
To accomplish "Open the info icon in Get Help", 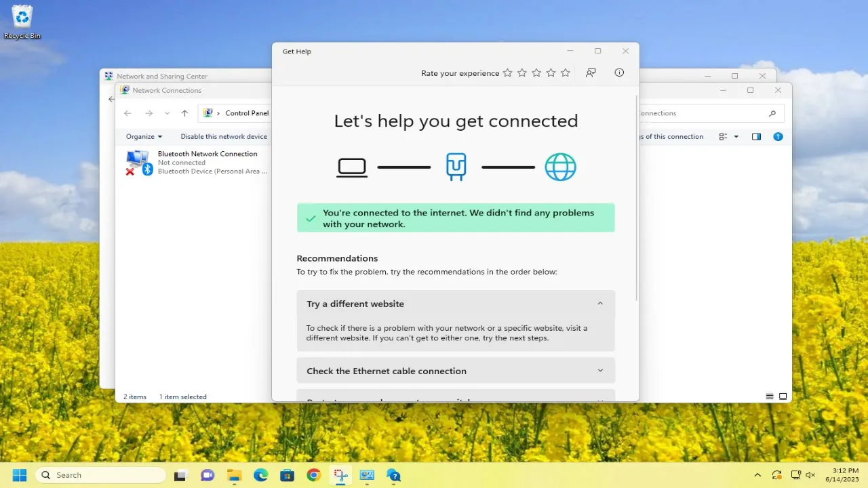I will (619, 73).
